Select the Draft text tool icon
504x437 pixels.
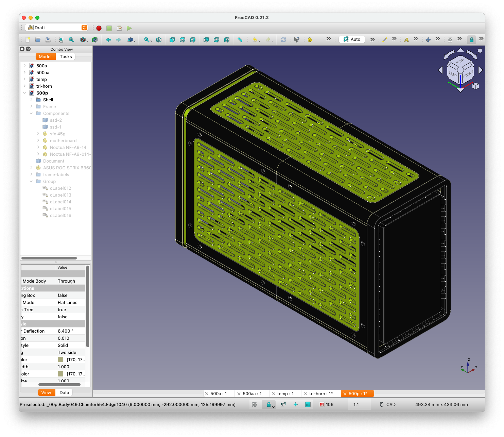pos(406,40)
